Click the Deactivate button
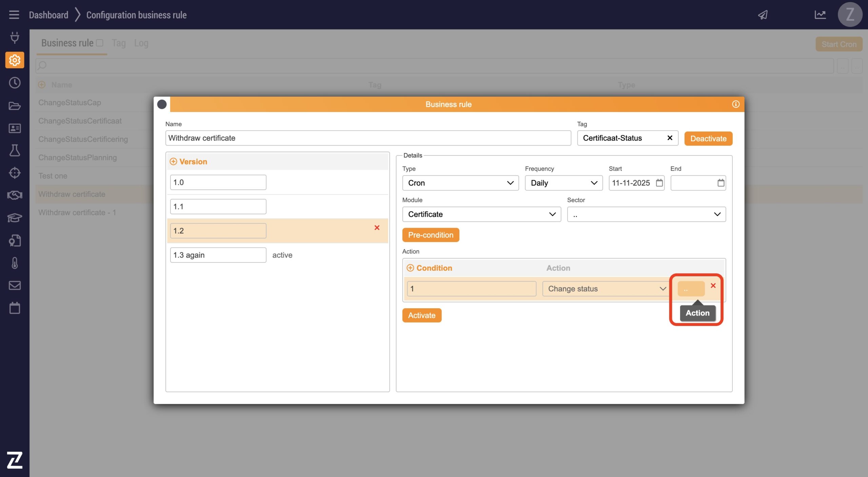The width and height of the screenshot is (868, 477). [x=708, y=138]
